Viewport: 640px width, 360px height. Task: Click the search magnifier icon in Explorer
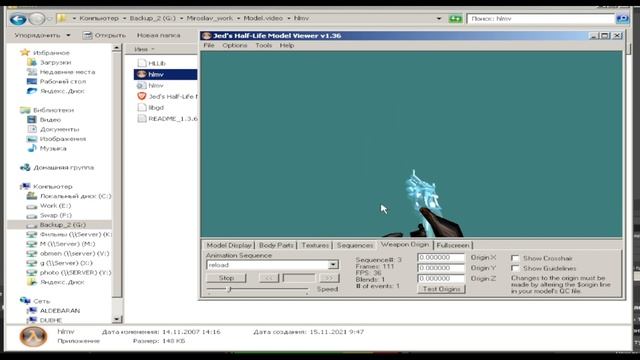click(x=622, y=19)
